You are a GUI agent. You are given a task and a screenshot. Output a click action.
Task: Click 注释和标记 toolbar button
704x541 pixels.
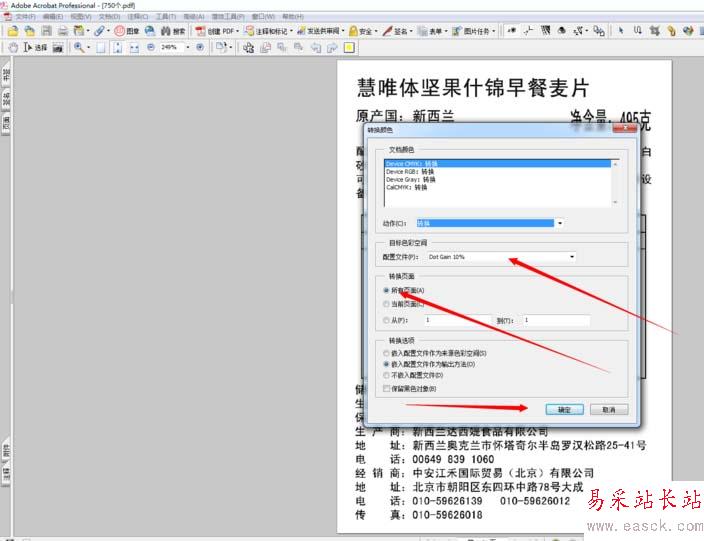click(266, 31)
